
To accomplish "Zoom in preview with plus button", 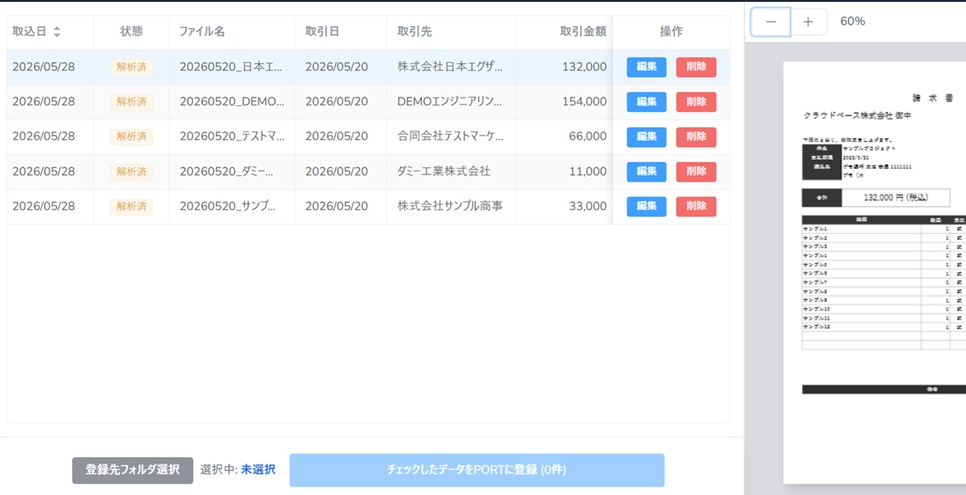I will click(x=808, y=22).
